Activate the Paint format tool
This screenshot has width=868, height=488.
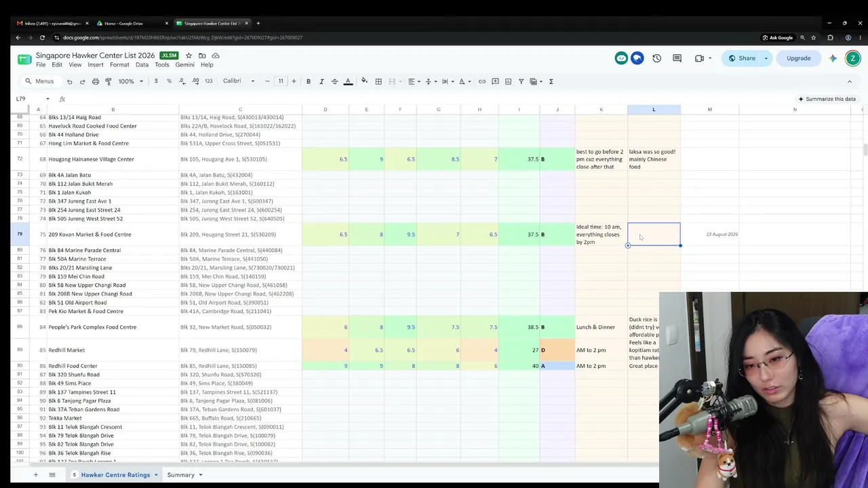[x=108, y=81]
